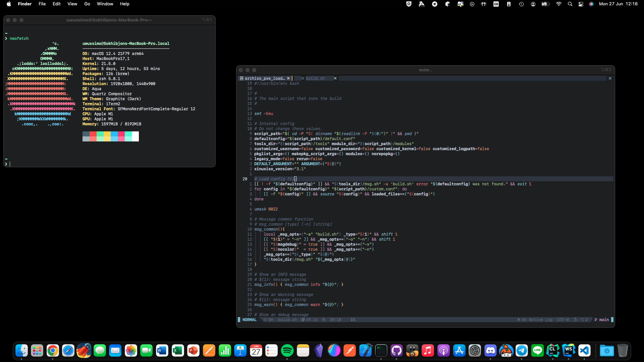The height and width of the screenshot is (362, 644).
Task: Open Control Center toggles in the menu bar
Action: pyautogui.click(x=581, y=4)
